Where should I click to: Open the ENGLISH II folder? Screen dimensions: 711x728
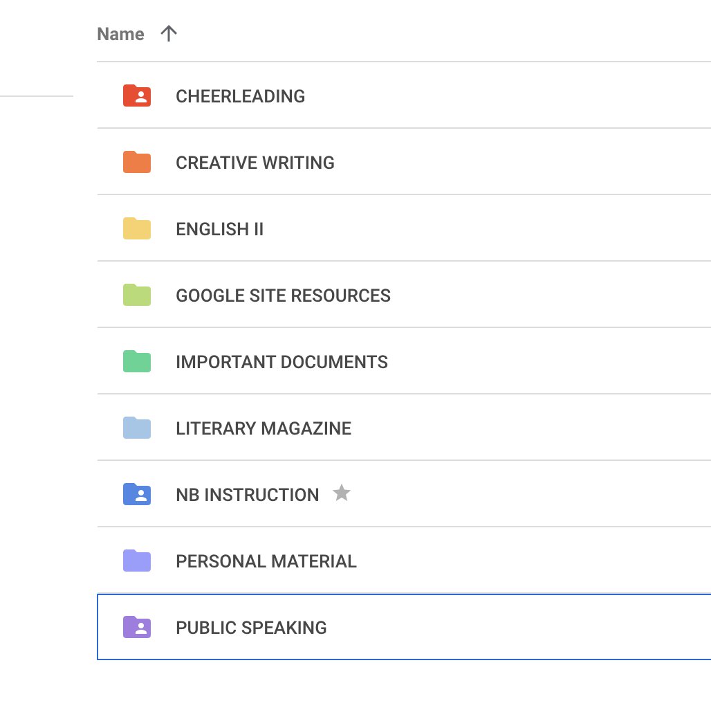[219, 228]
